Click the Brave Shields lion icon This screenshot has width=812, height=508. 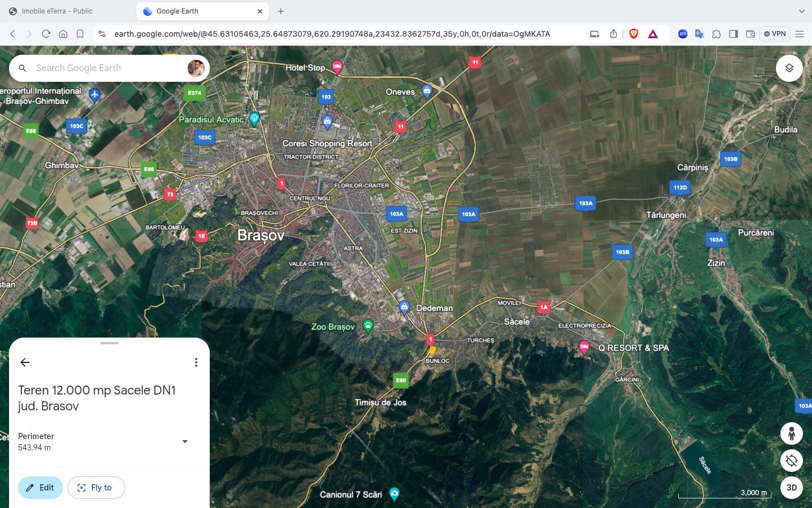coord(633,34)
